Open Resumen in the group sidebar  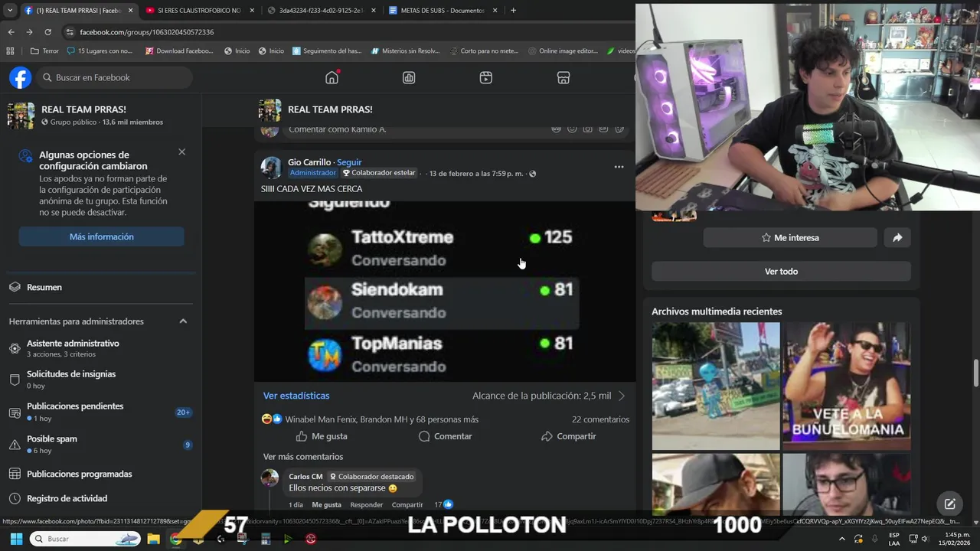click(x=100, y=287)
